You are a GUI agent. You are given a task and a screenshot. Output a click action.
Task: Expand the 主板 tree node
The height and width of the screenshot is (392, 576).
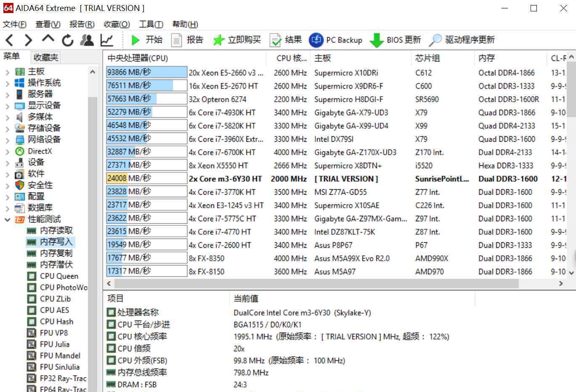7,72
